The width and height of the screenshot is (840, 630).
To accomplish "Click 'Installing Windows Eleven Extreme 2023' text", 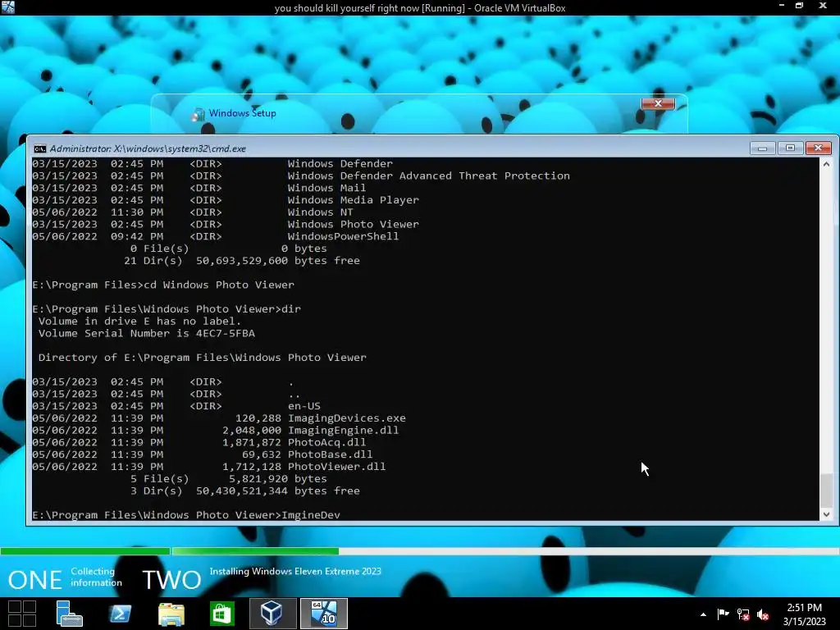I will coord(295,572).
